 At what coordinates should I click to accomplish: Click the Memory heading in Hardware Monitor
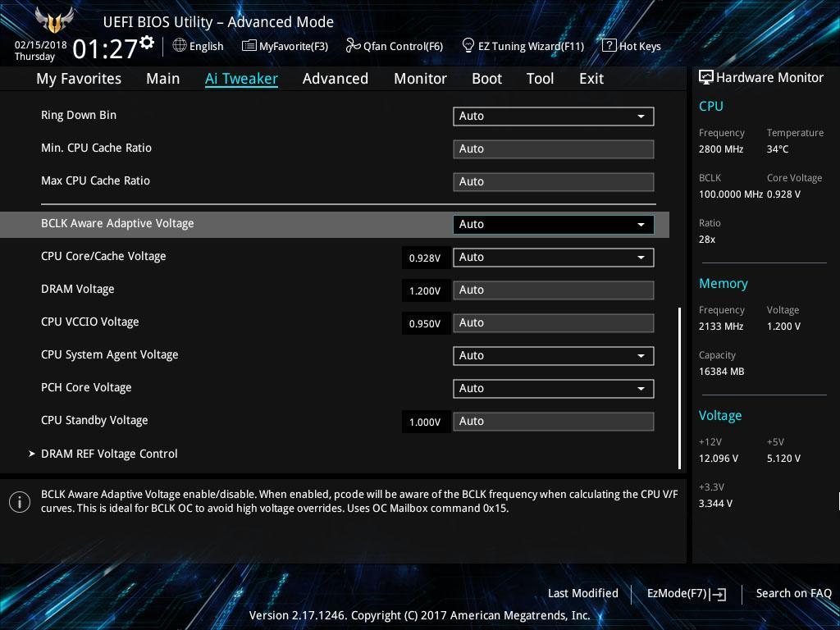pyautogui.click(x=724, y=283)
